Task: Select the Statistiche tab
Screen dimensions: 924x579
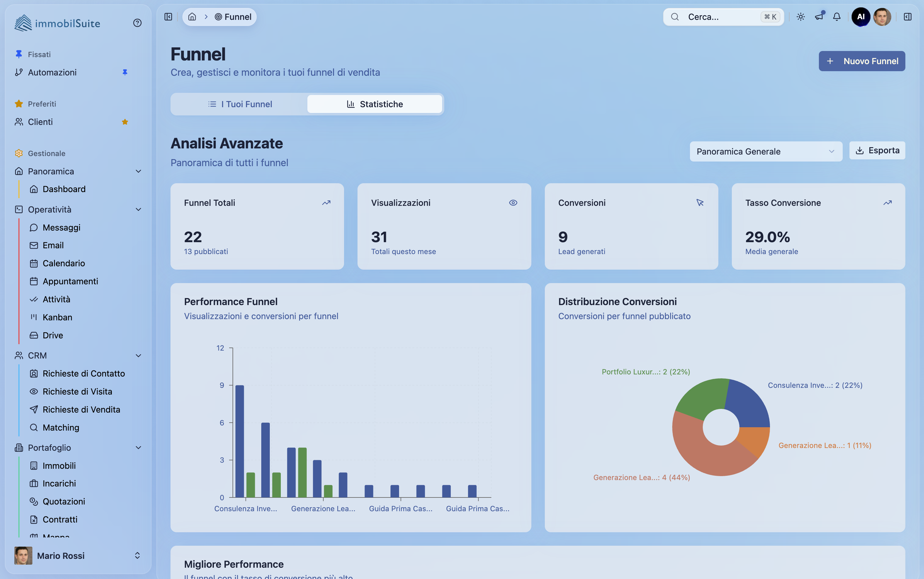Action: tap(375, 104)
